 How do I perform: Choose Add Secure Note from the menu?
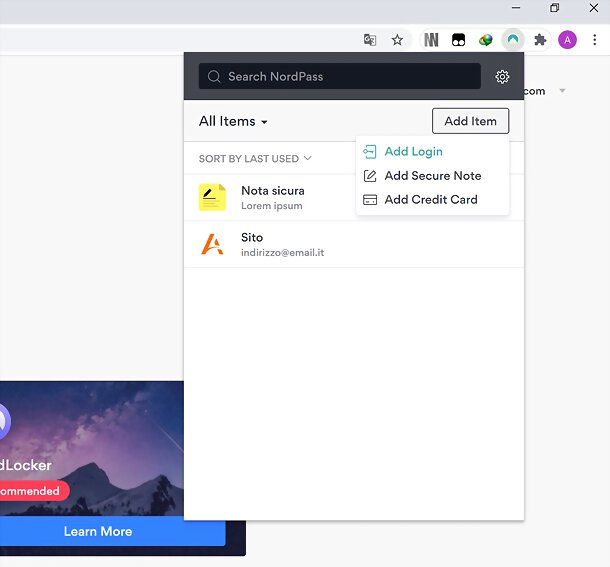tap(432, 176)
